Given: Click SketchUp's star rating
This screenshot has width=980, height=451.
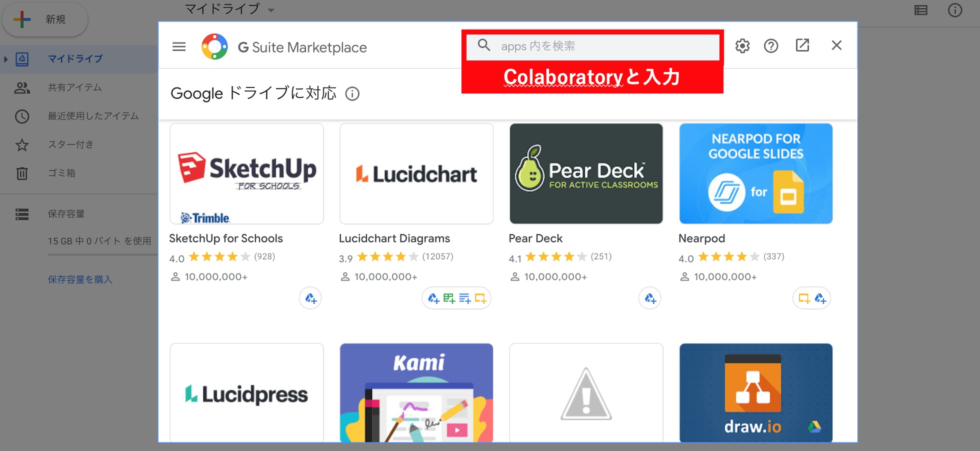Looking at the screenshot, I should pyautogui.click(x=219, y=257).
